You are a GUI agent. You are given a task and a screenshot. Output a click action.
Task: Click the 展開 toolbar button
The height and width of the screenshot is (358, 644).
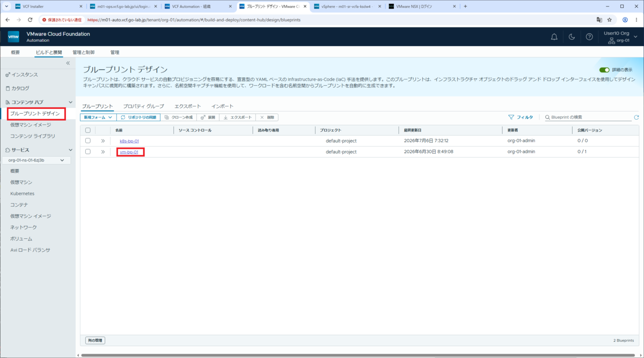click(208, 117)
